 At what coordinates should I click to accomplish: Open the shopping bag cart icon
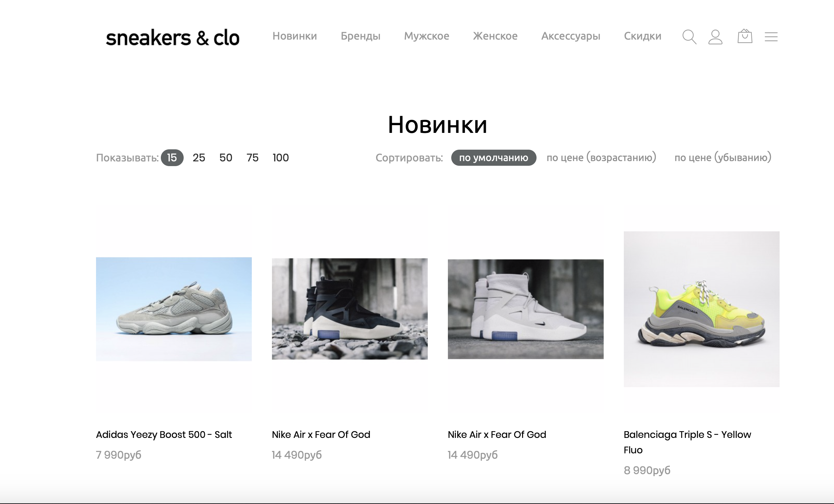point(745,36)
